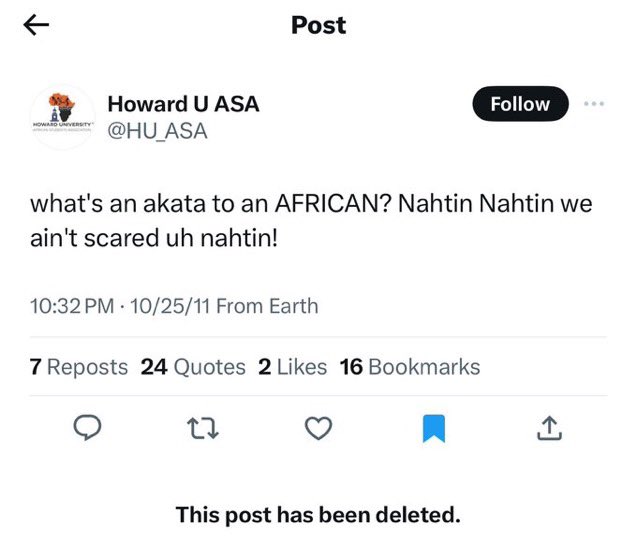637x559 pixels.
Task: View the 24 Quotes list
Action: point(193,367)
